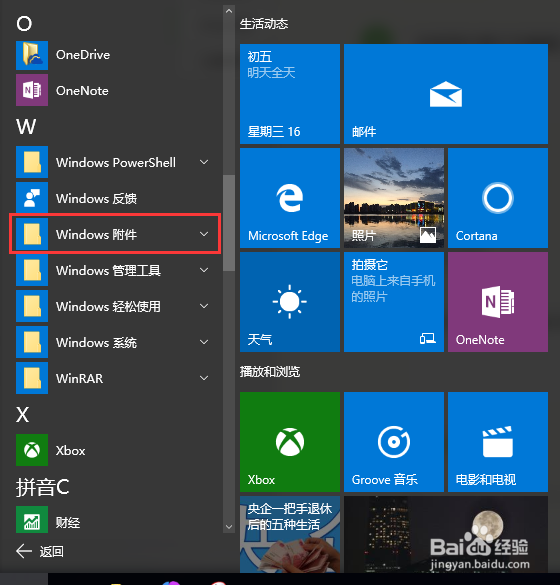Click the letter W group header
Viewport: 560px width, 585px height.
26,126
